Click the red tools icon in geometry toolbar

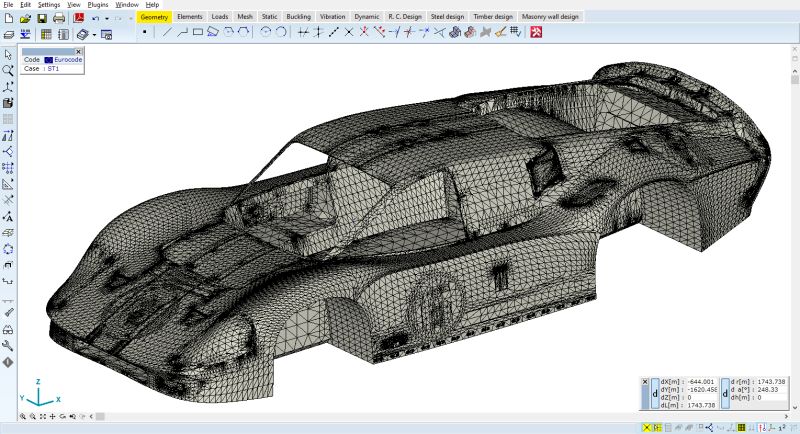[536, 32]
